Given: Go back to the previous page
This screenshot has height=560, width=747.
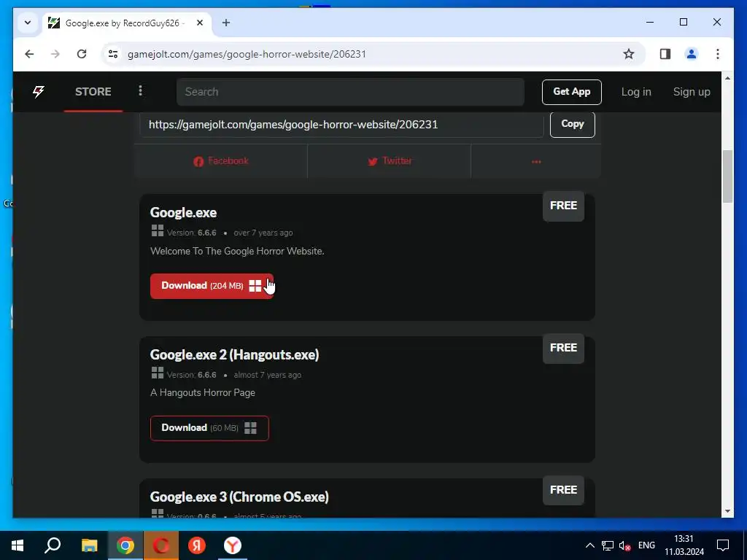Looking at the screenshot, I should (x=29, y=54).
